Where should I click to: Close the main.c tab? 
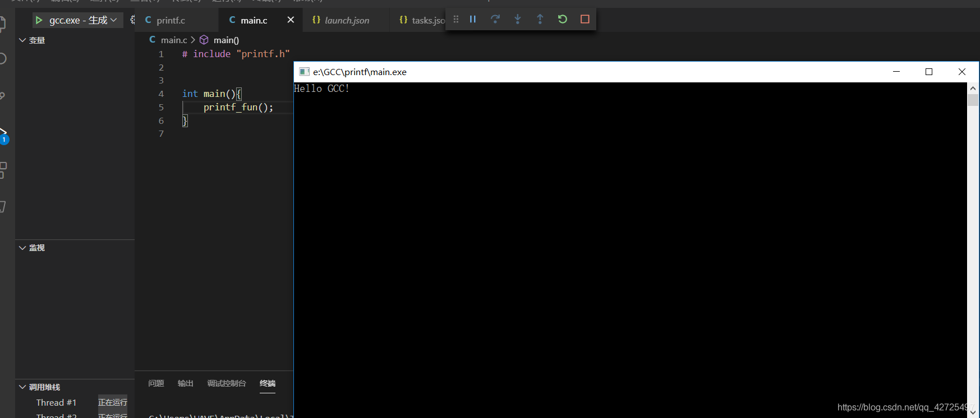point(291,20)
